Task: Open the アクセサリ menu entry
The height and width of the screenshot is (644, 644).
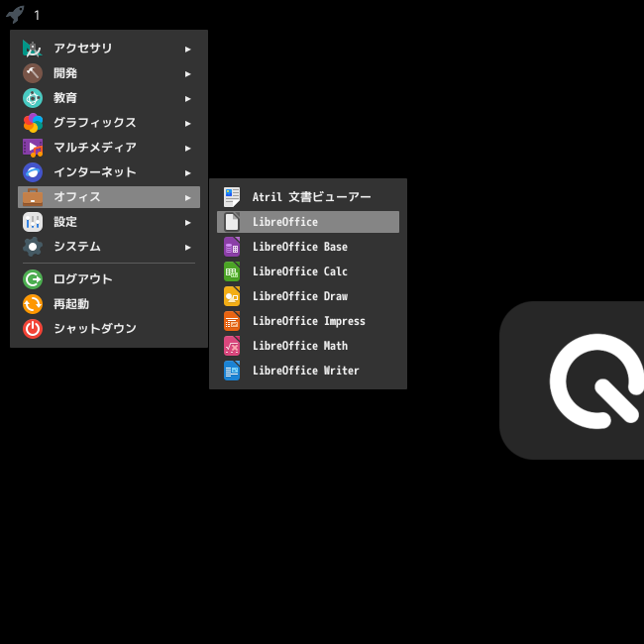Action: [109, 49]
